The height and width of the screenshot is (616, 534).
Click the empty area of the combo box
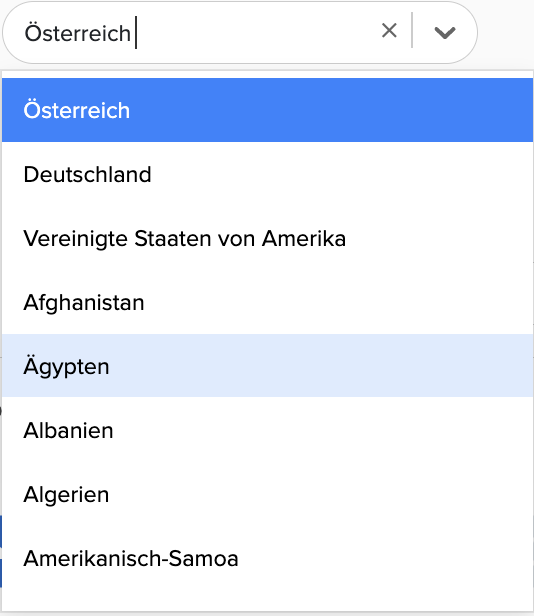255,33
